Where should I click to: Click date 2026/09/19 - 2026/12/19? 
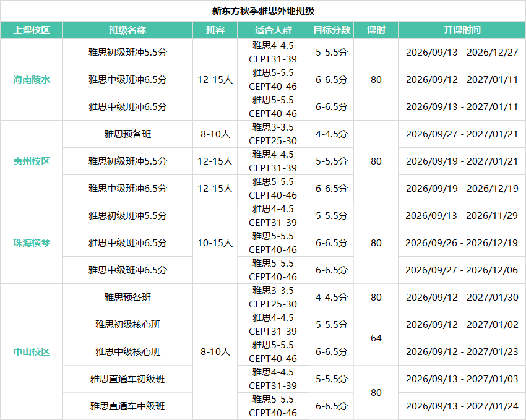point(462,189)
